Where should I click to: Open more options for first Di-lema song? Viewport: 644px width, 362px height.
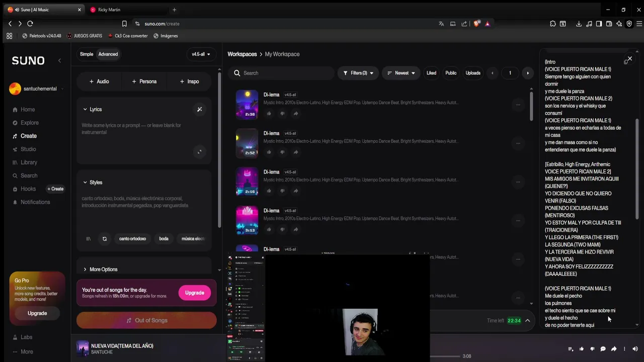click(x=518, y=105)
